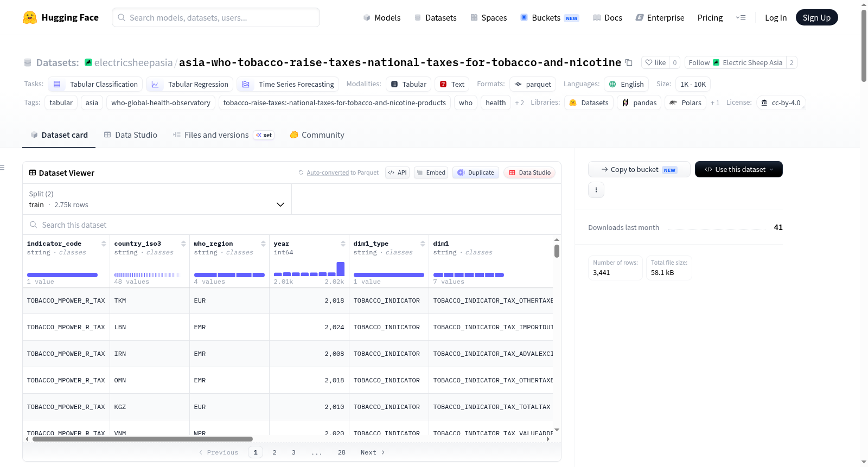Screen dimensions: 868x467
Task: Click the English language tag
Action: 626,84
